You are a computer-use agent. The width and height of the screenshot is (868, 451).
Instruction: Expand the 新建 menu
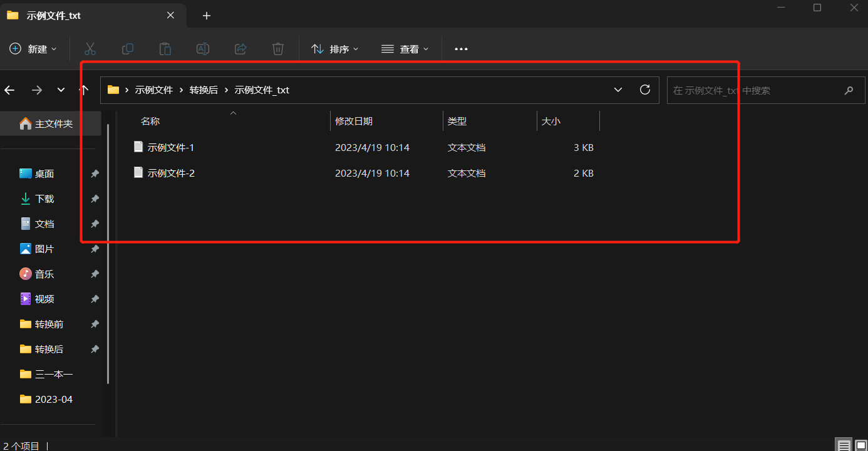coord(34,48)
